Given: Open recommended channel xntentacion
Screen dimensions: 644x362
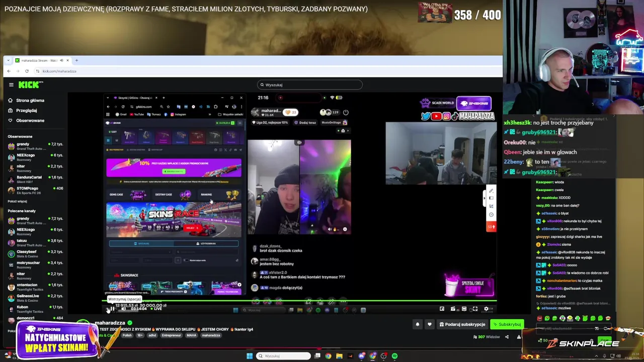Looking at the screenshot, I should 35,287.
